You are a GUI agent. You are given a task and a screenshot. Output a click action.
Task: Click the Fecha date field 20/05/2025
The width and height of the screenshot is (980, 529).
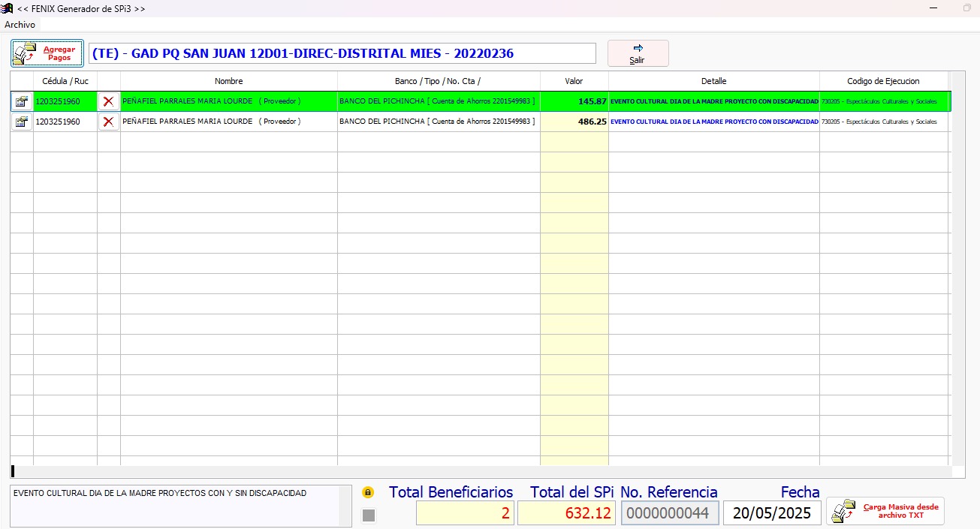[772, 513]
